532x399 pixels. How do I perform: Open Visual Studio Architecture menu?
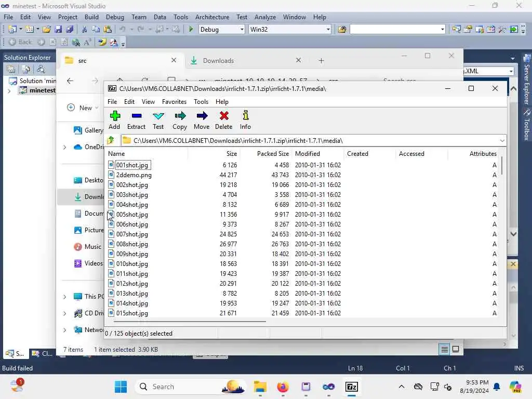(x=212, y=17)
